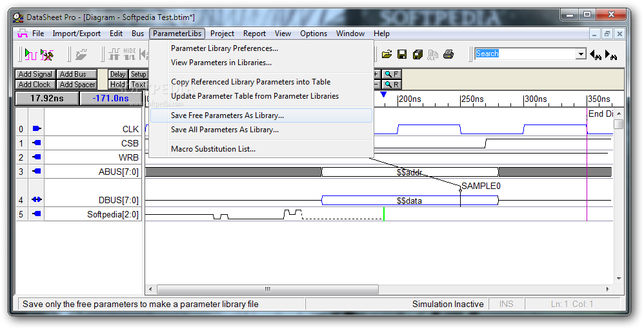Select Copy Referenced Library Parameters into Table
The image size is (644, 329).
pyautogui.click(x=261, y=82)
